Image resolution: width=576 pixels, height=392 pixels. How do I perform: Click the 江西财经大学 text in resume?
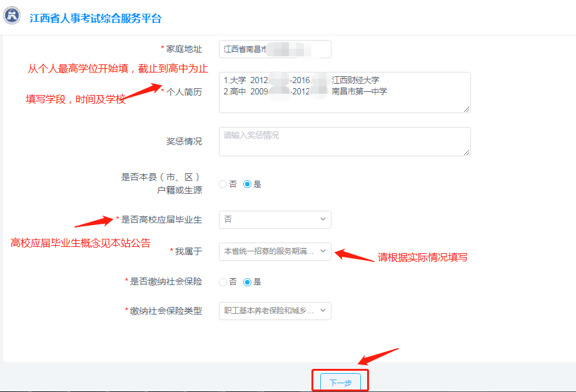point(355,80)
